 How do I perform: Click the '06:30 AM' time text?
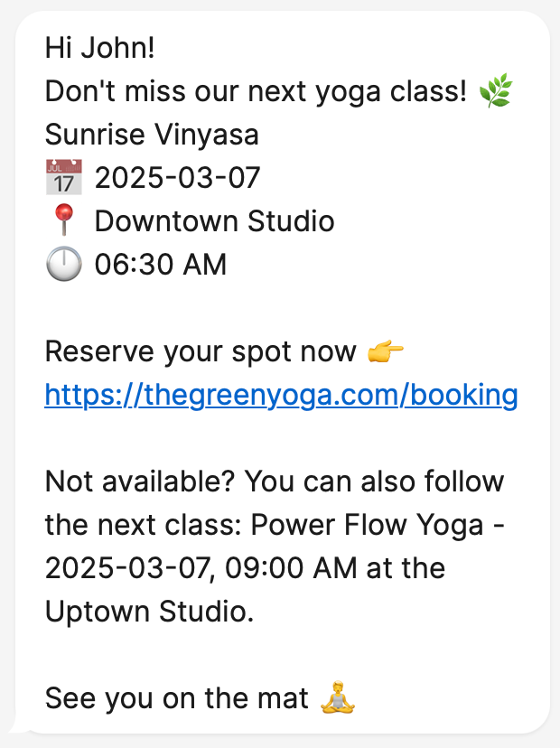[x=160, y=264]
